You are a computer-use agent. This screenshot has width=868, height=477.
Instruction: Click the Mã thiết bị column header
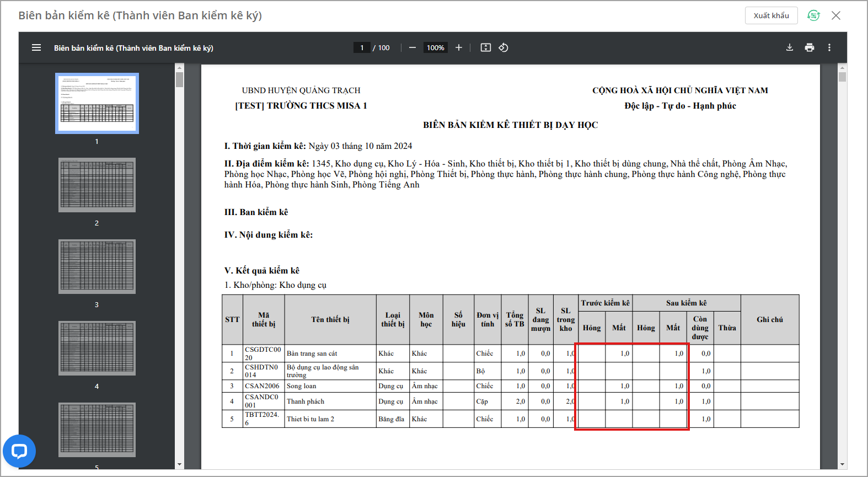(x=264, y=320)
